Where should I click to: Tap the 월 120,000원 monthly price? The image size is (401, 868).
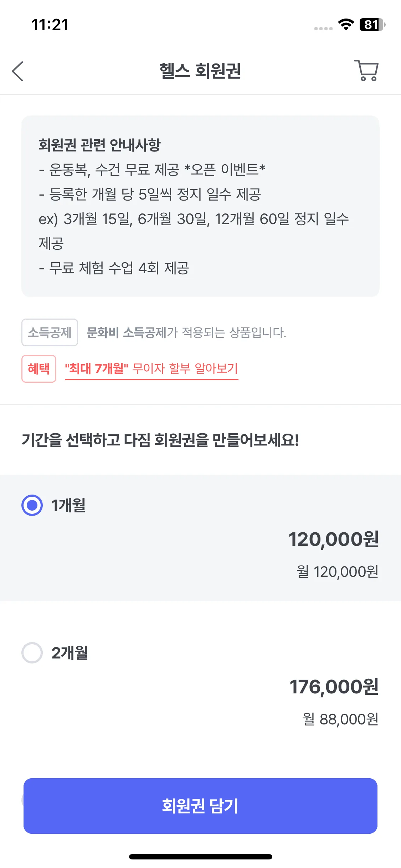coord(338,572)
